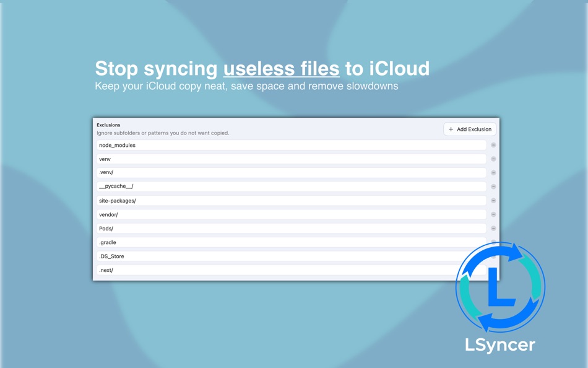Edit the .DS_Store exclusion field
This screenshot has width=588, height=368.
tap(292, 256)
